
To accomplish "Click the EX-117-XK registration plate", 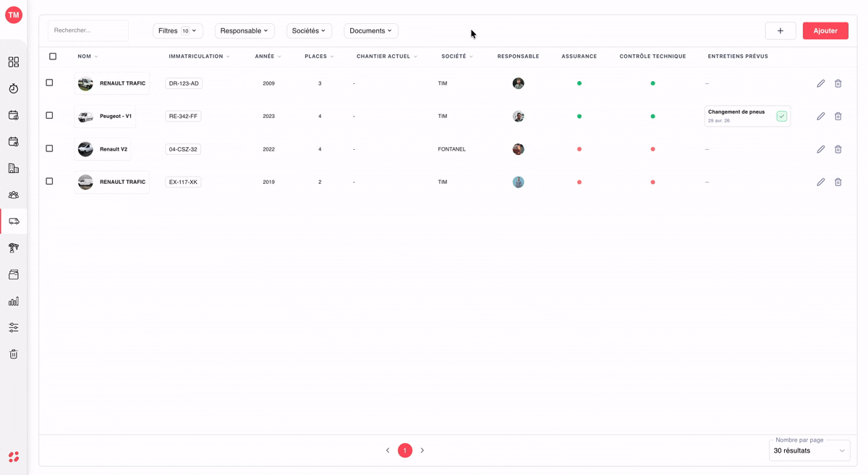I will point(183,182).
